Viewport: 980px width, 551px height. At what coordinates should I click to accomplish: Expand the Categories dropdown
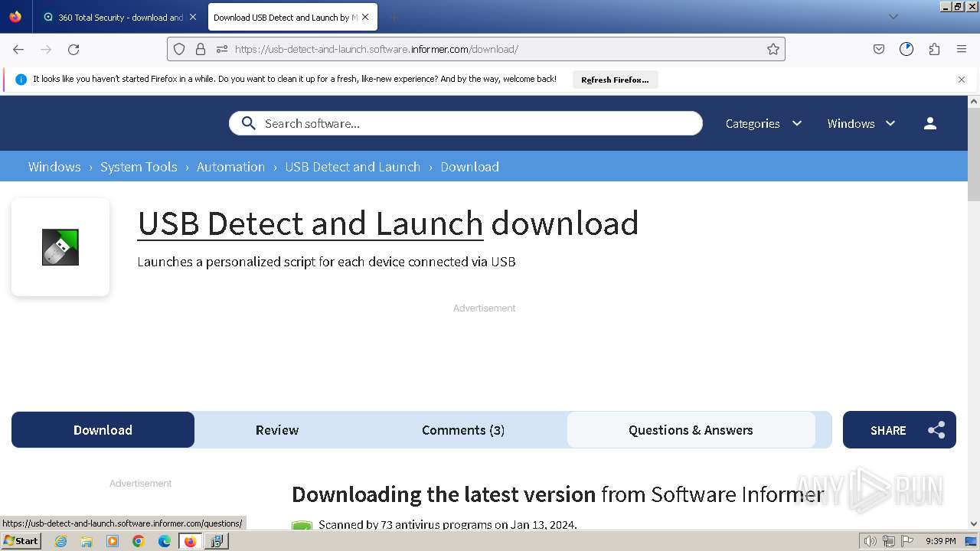pos(763,123)
